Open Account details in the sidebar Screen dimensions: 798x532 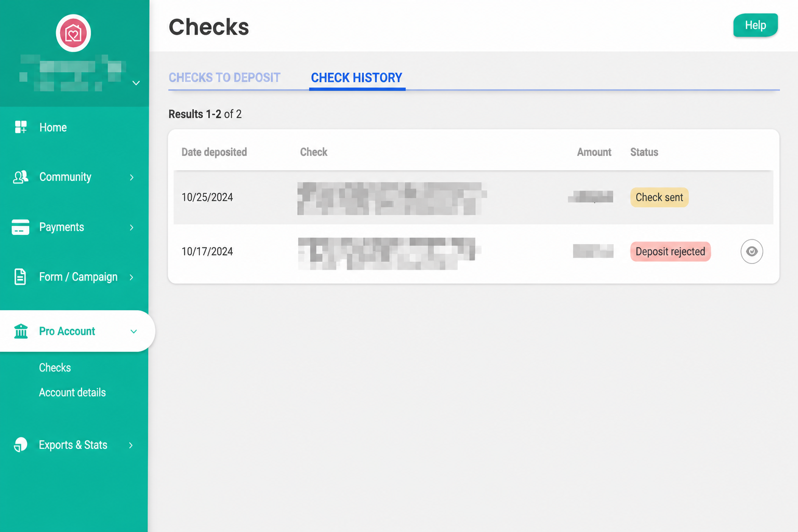click(x=72, y=392)
